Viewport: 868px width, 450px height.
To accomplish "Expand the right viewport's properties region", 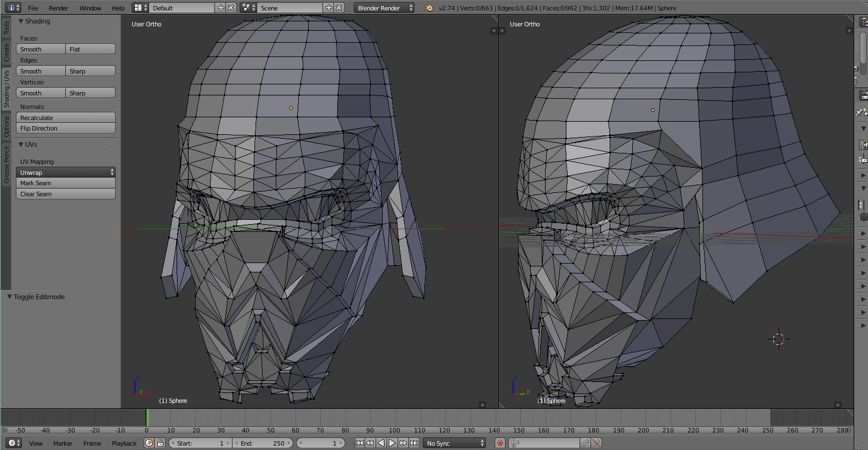I will tap(849, 31).
